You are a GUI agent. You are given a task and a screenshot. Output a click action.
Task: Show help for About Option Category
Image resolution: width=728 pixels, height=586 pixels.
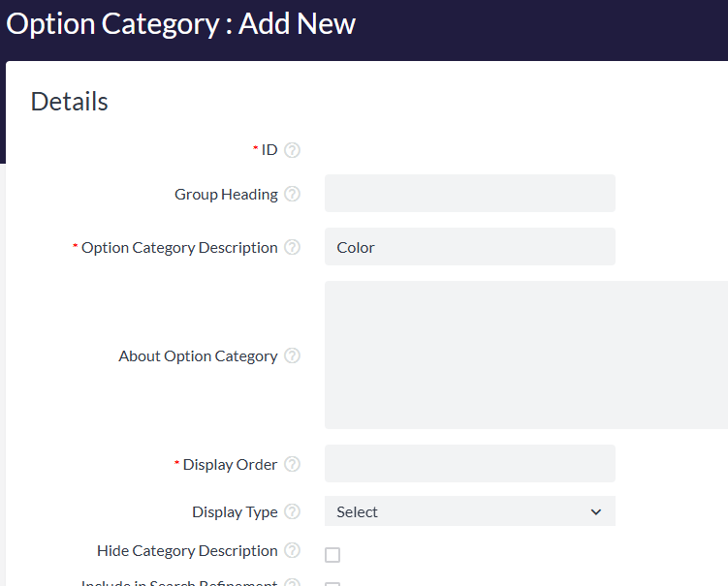pos(292,356)
